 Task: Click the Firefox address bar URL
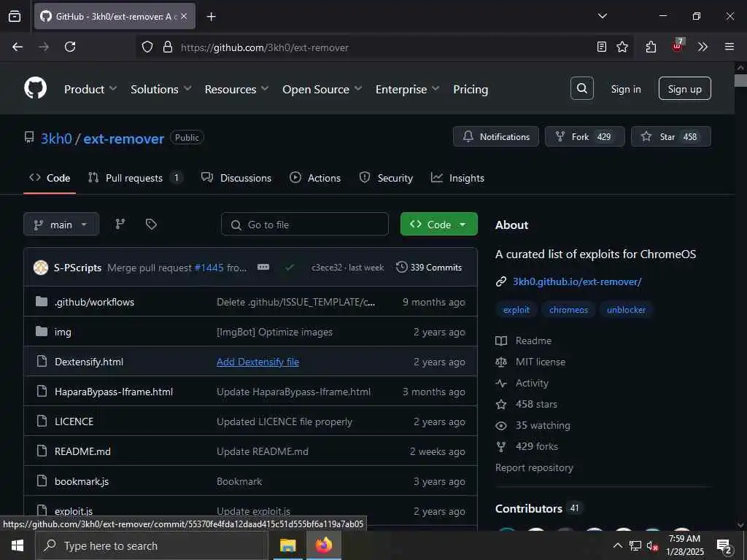coord(264,47)
